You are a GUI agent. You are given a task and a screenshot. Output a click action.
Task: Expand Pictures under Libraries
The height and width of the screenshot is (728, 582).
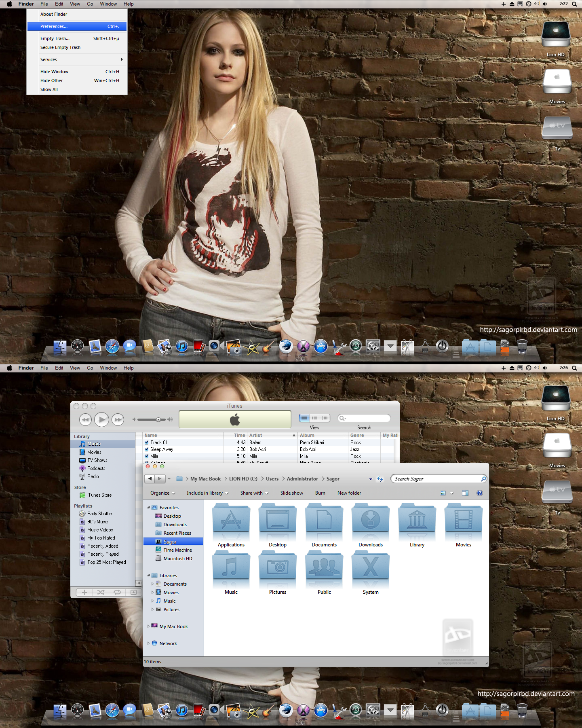coord(152,609)
